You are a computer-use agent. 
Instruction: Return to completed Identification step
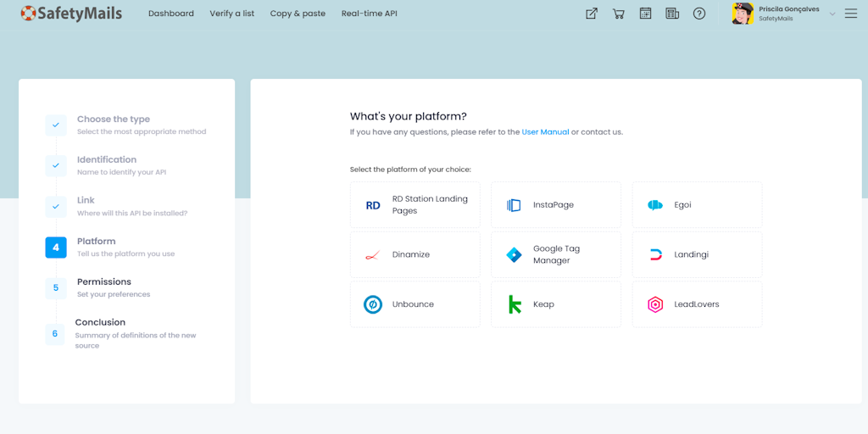(x=106, y=165)
